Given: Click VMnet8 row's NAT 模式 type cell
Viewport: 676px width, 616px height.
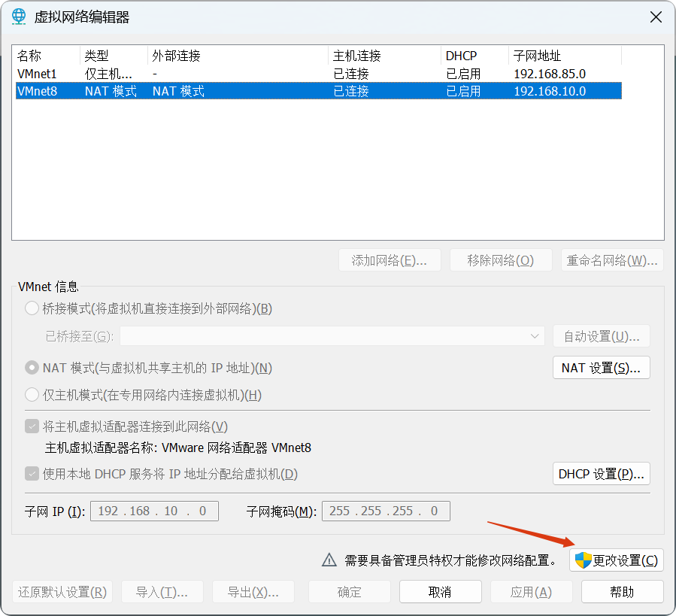Looking at the screenshot, I should click(111, 91).
